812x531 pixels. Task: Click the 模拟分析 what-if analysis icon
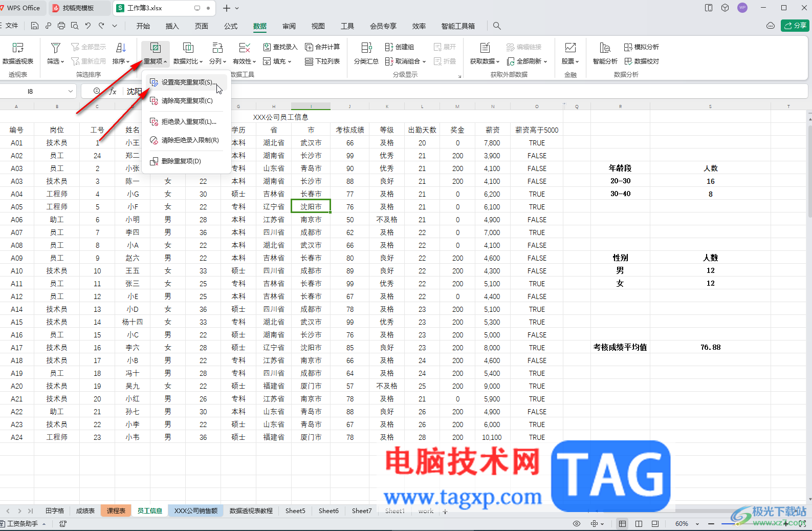[x=628, y=47]
